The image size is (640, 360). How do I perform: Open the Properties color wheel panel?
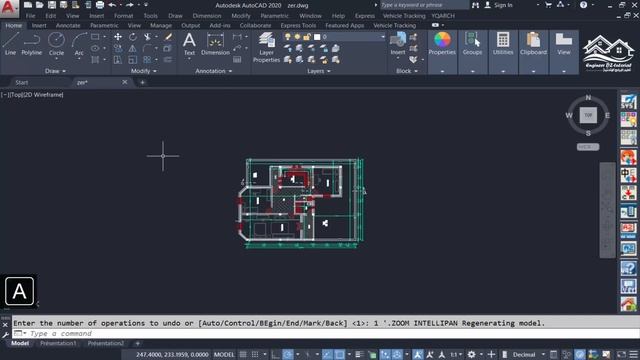(x=442, y=44)
